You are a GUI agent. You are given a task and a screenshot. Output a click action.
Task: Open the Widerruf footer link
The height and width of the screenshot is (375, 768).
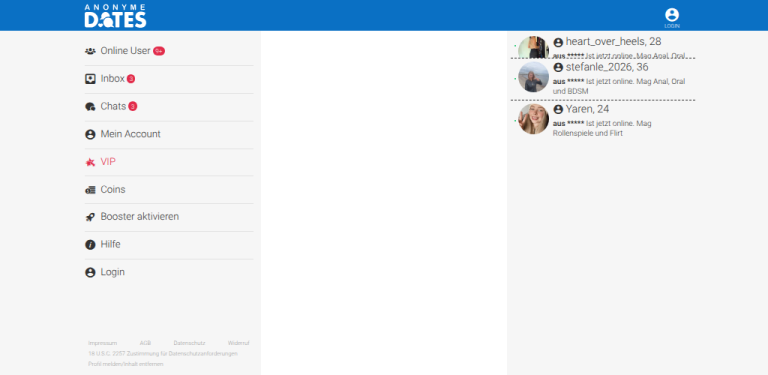pos(238,343)
